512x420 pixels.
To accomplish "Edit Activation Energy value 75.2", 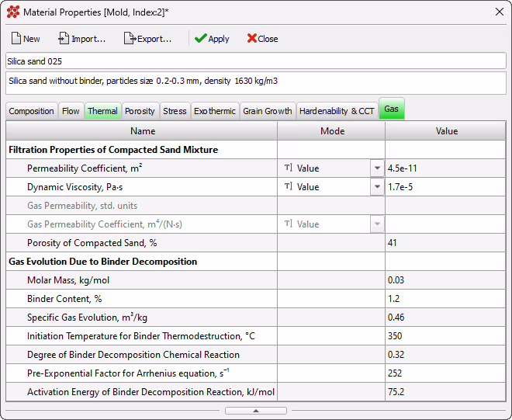I will pos(445,392).
